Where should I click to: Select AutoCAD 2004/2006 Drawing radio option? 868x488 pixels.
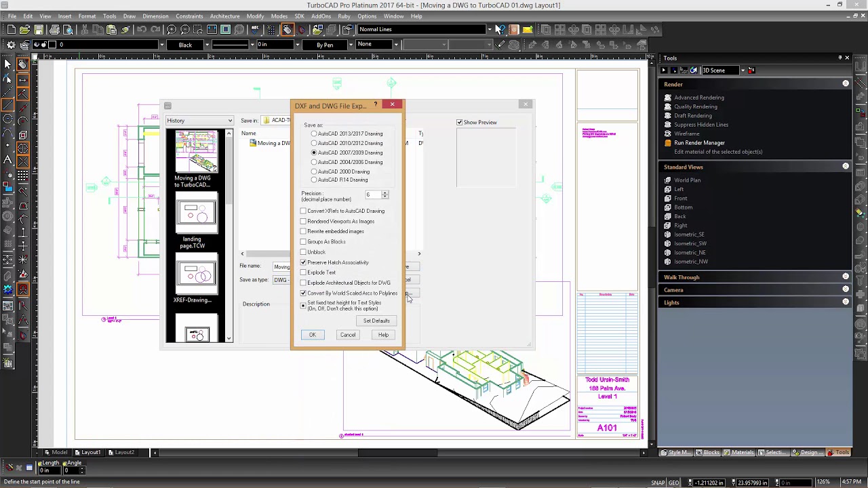(x=314, y=162)
